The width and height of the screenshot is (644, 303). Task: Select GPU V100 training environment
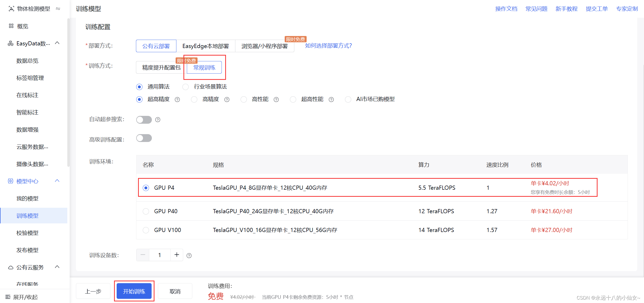tap(146, 230)
